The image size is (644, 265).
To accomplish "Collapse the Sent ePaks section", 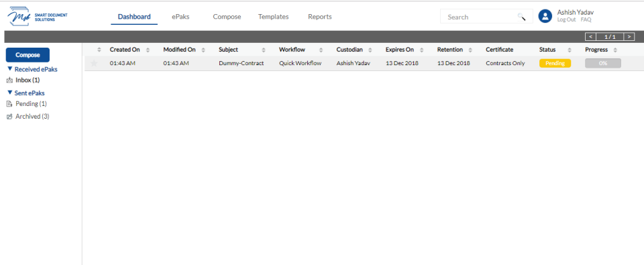I will (10, 93).
